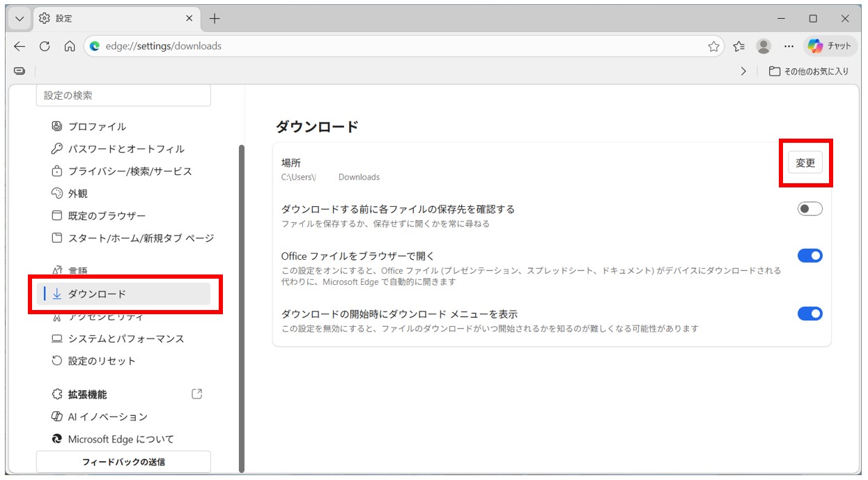Turn off ダウンロードの開始時にダウンロード メニューを表示
The image size is (868, 480).
click(x=812, y=313)
